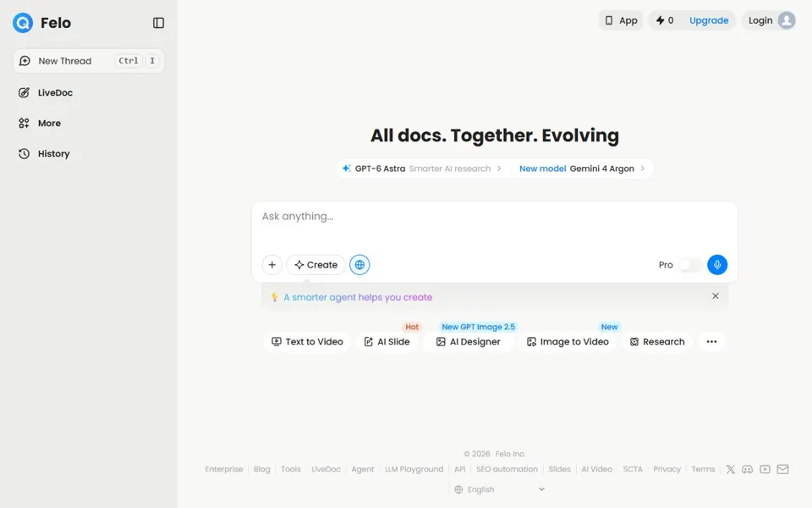Viewport: 812px width, 508px height.
Task: Dismiss the smarter agent tip
Action: (x=716, y=296)
